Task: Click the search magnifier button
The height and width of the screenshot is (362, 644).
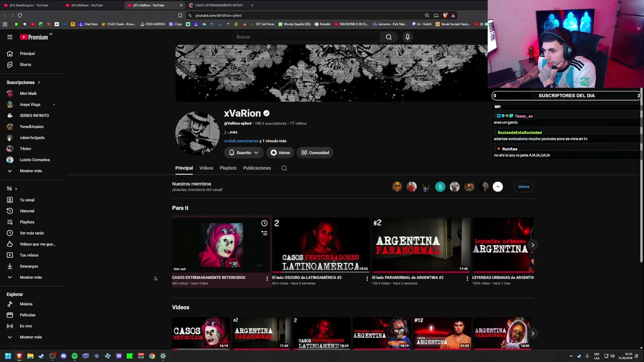Action: (388, 37)
